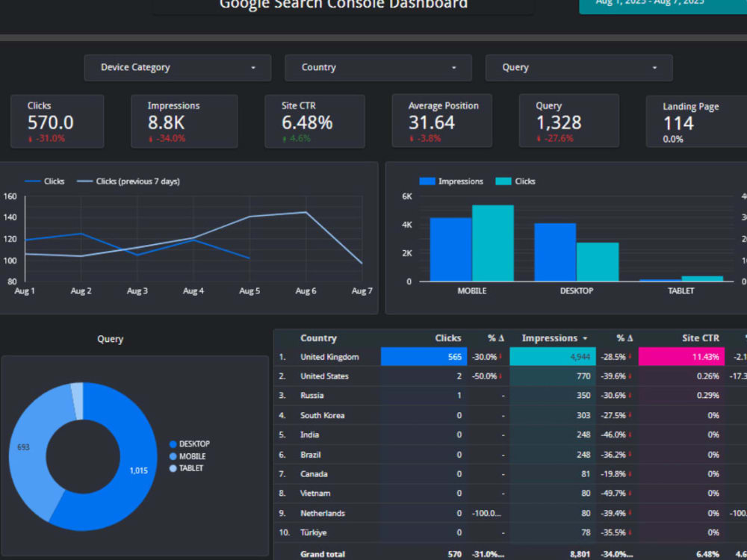Toggle the Impressions legend on the bar chart
Image resolution: width=747 pixels, height=560 pixels.
point(461,181)
